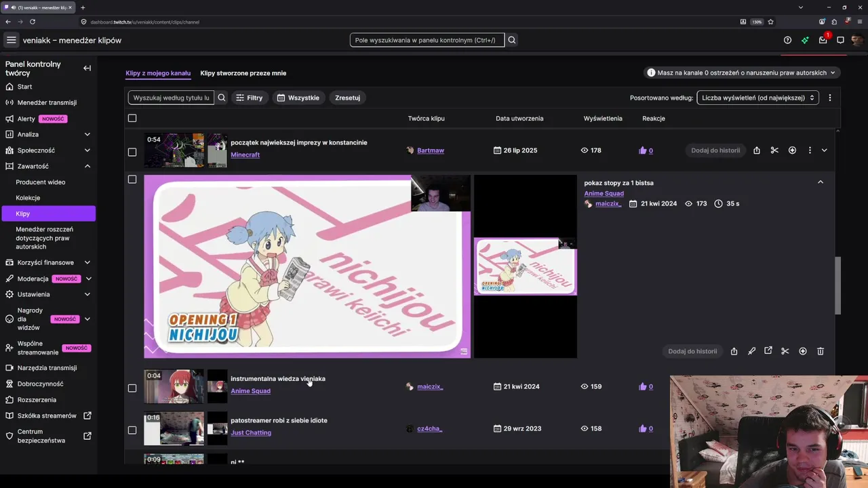
Task: Select the 'patostreamer robi z siebie idiote' checkbox
Action: (132, 430)
